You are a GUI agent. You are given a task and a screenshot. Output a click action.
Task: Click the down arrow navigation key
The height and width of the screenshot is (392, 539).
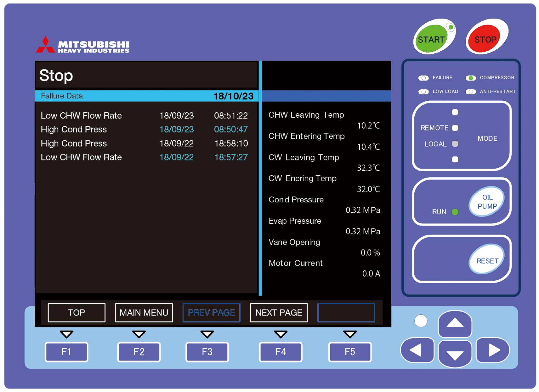pyautogui.click(x=455, y=354)
